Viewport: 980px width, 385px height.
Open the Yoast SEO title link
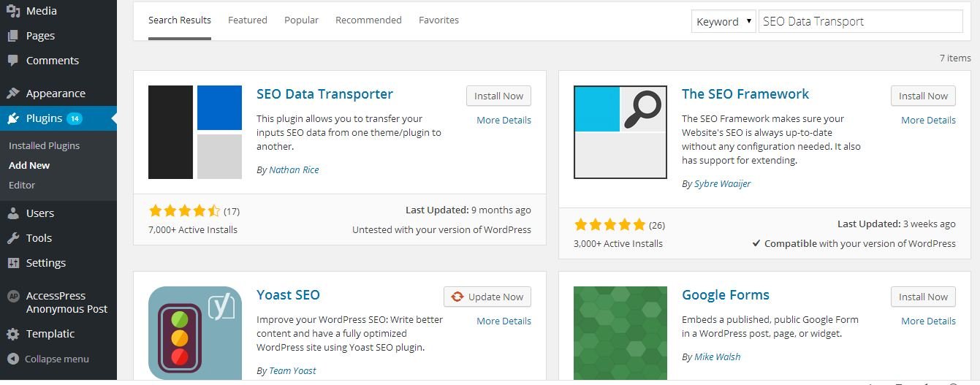(x=288, y=294)
